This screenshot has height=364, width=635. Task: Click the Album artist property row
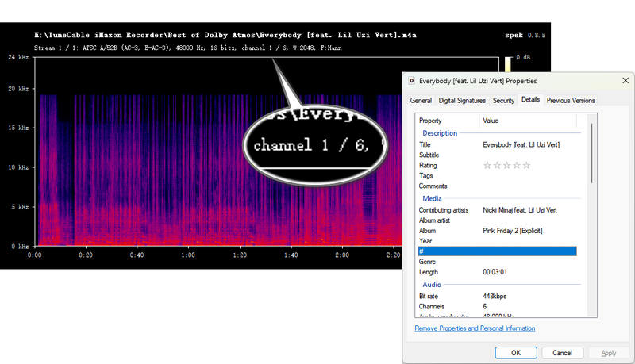click(x=498, y=220)
